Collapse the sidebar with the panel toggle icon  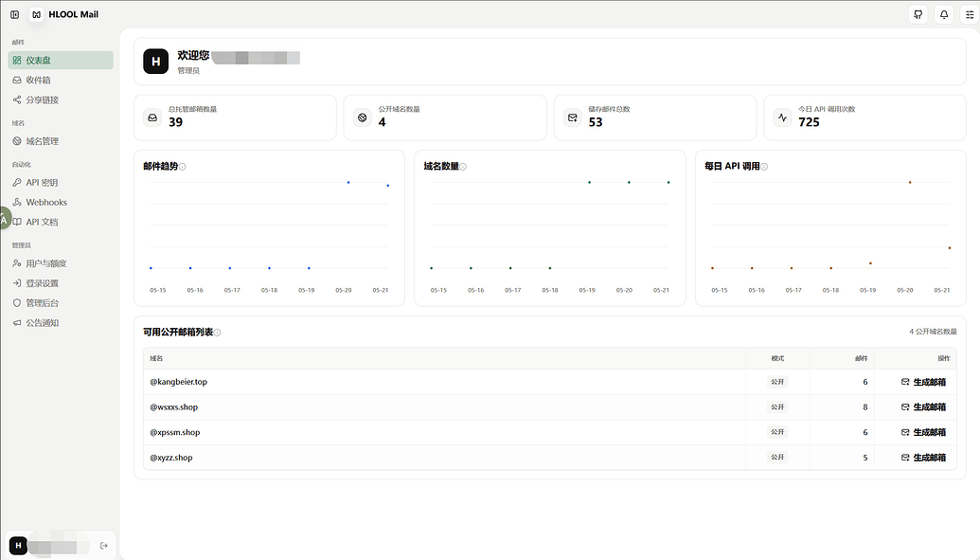pyautogui.click(x=14, y=14)
